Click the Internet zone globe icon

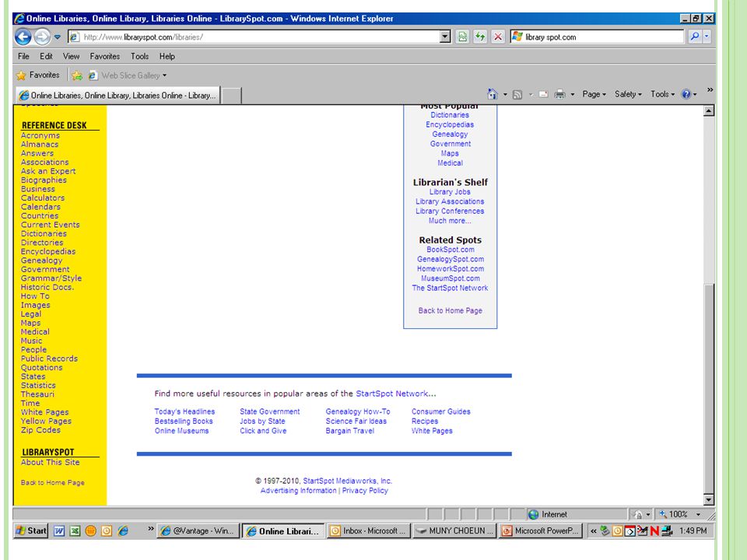coord(533,514)
